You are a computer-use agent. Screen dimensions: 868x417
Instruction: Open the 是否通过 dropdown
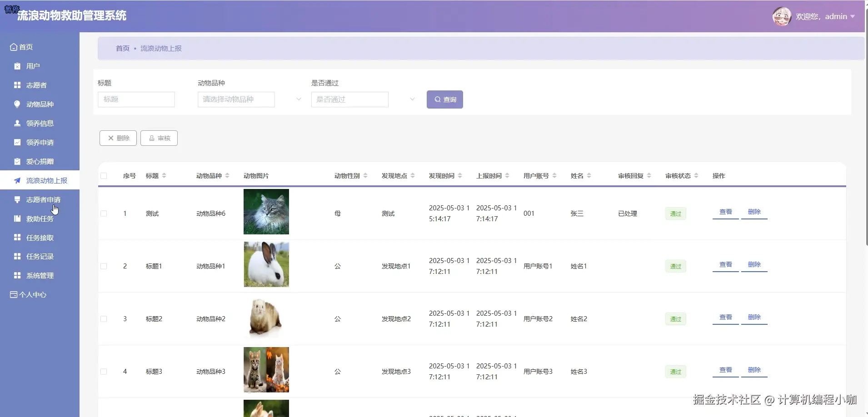coord(411,99)
